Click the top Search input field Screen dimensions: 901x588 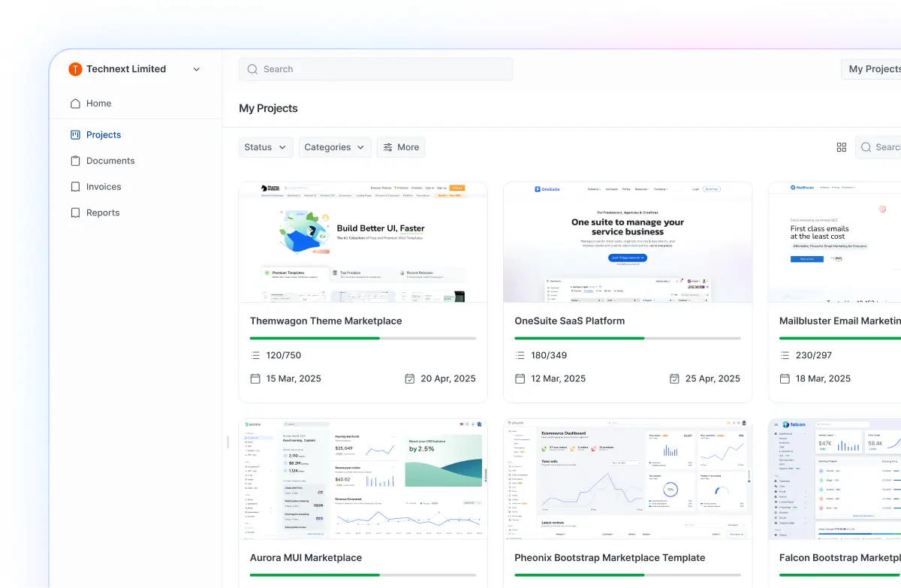coord(375,69)
